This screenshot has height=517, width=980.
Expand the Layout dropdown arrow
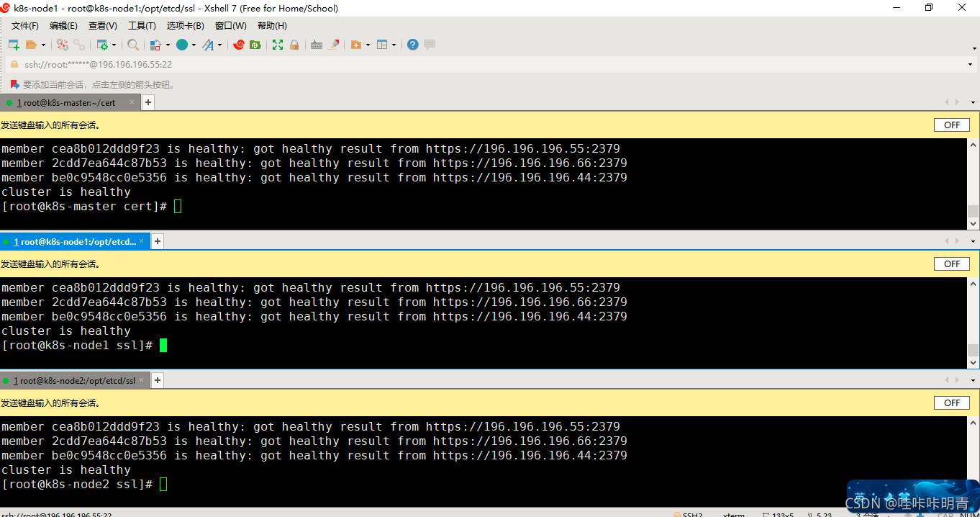394,45
